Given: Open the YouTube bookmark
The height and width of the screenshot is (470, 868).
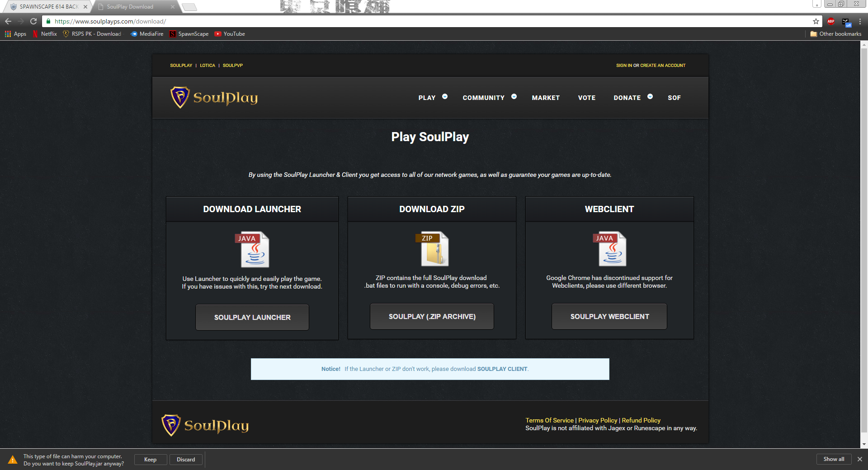Looking at the screenshot, I should tap(230, 34).
